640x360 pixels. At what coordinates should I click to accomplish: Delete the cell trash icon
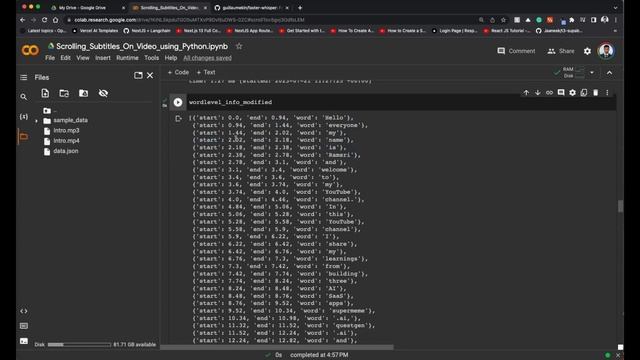[x=596, y=93]
